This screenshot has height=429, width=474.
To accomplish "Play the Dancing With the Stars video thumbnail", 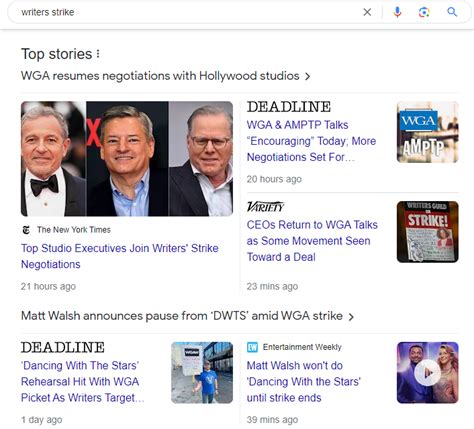I will click(x=428, y=373).
